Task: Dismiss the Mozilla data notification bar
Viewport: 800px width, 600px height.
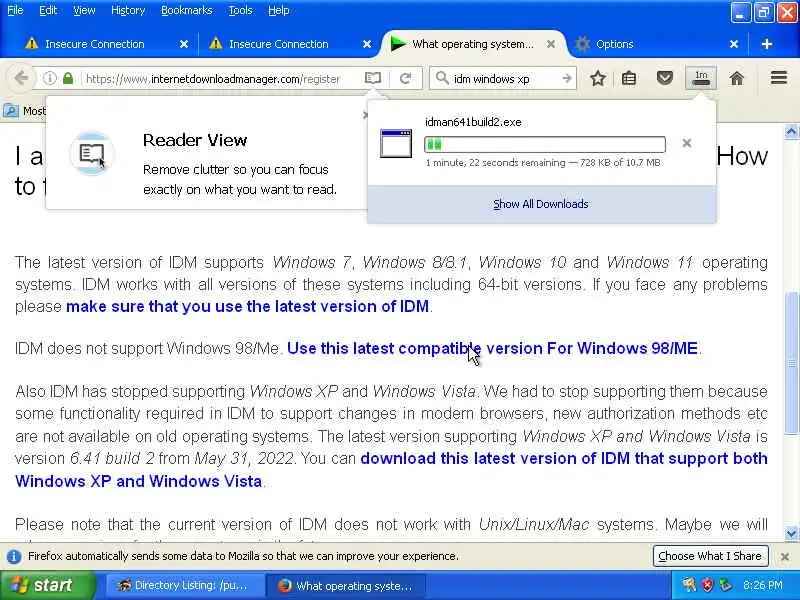Action: (785, 556)
